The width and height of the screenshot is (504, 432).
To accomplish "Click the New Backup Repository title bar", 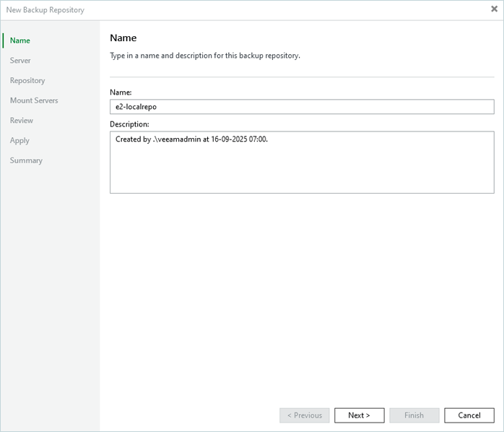I will click(x=217, y=9).
